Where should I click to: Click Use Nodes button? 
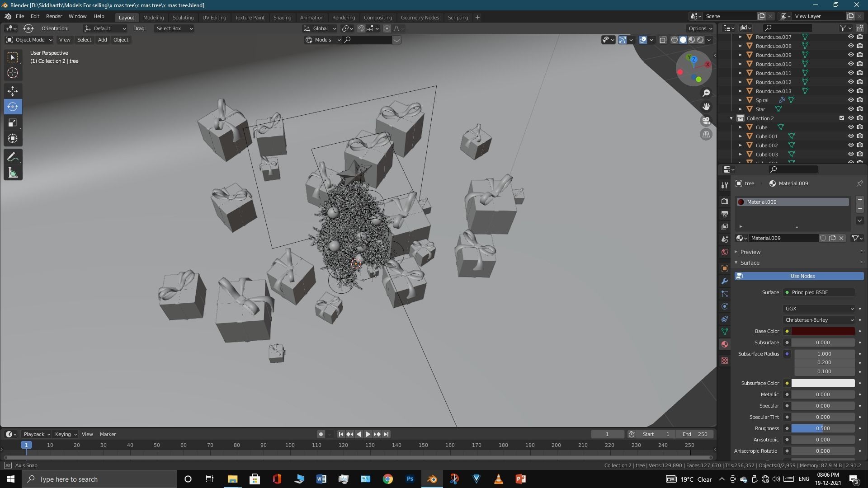pyautogui.click(x=799, y=276)
